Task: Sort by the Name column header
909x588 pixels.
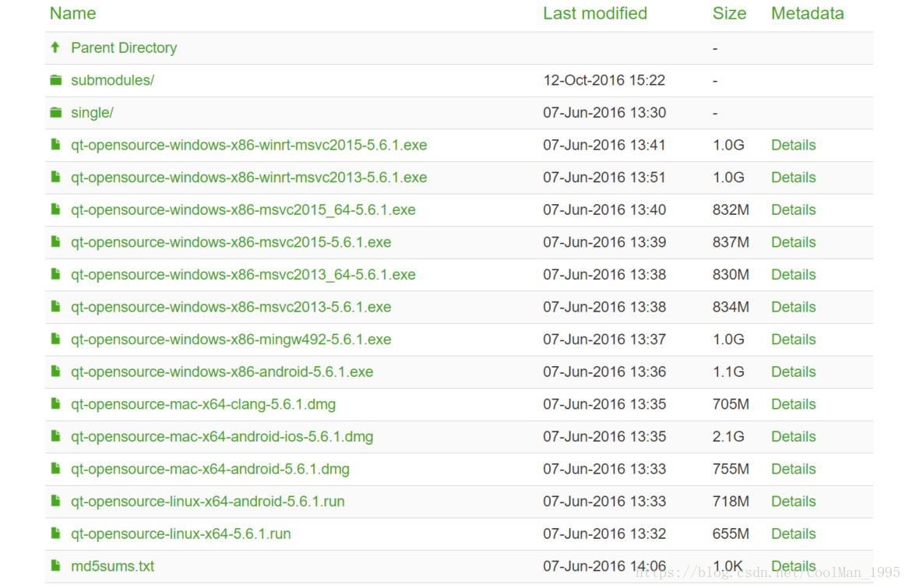Action: tap(73, 13)
